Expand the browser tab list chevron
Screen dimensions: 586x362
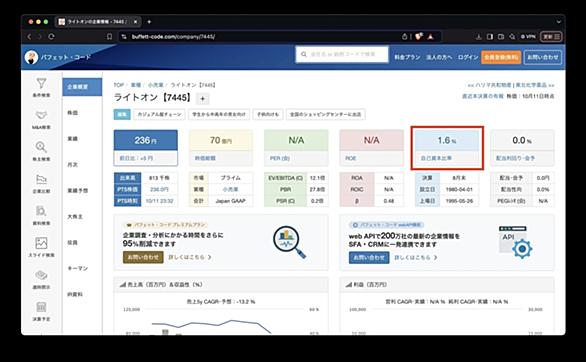pyautogui.click(x=559, y=22)
